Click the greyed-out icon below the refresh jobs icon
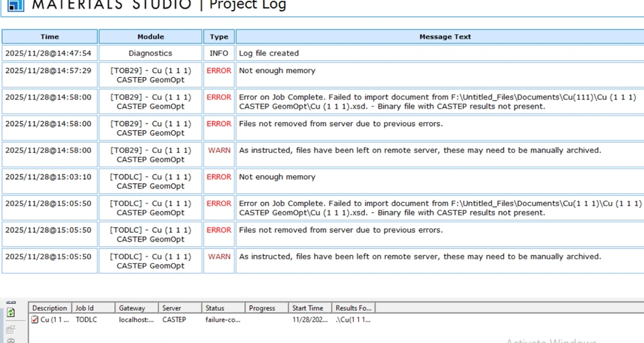The image size is (644, 343). (x=11, y=329)
